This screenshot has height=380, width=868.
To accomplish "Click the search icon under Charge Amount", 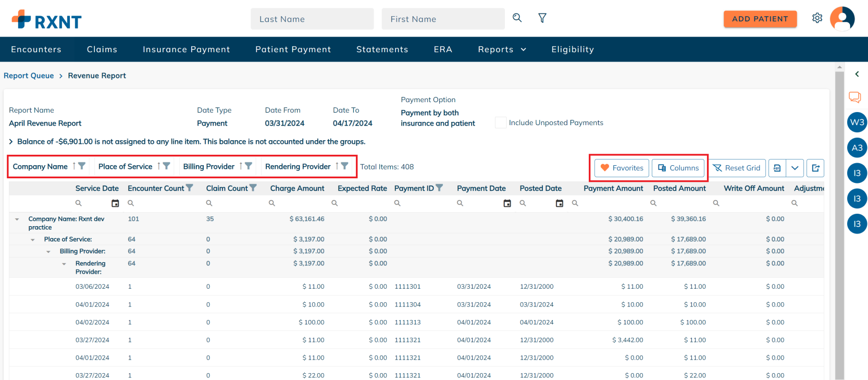I will tap(271, 203).
